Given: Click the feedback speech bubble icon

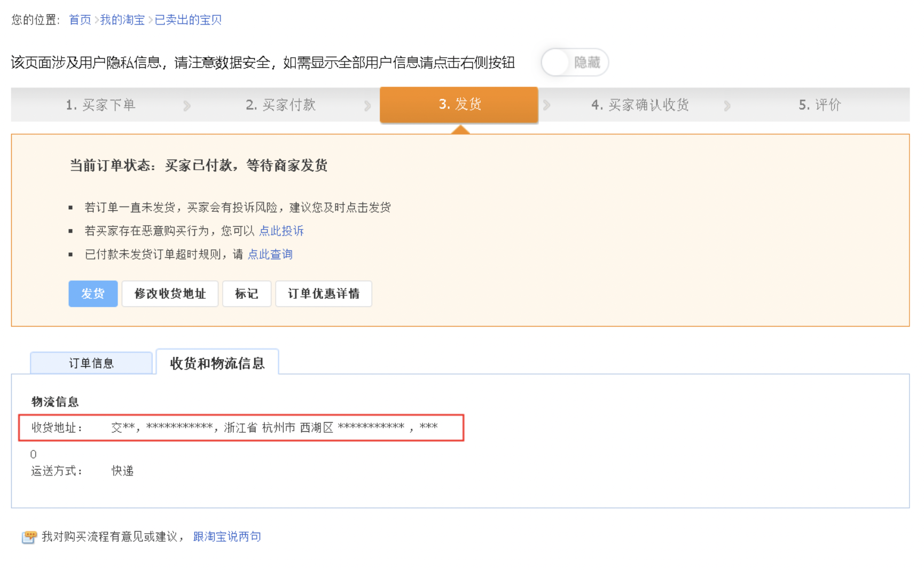Looking at the screenshot, I should [29, 536].
